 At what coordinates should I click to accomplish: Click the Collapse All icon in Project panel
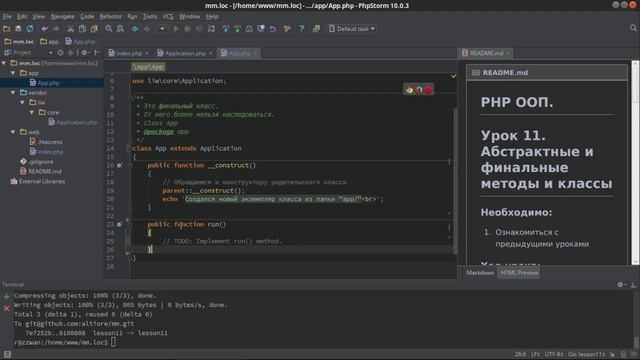tap(71, 53)
